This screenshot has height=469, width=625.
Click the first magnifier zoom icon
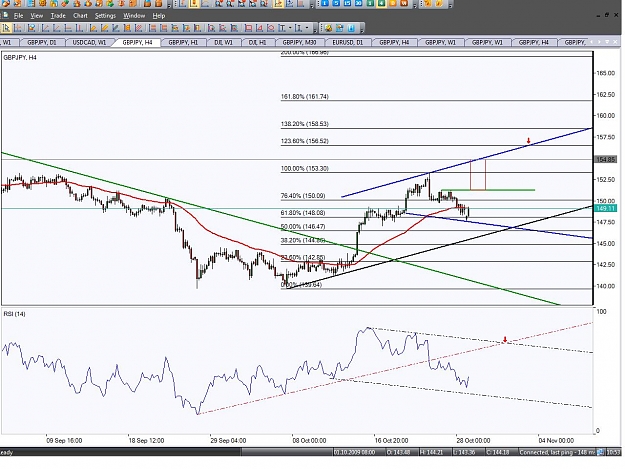click(x=219, y=4)
